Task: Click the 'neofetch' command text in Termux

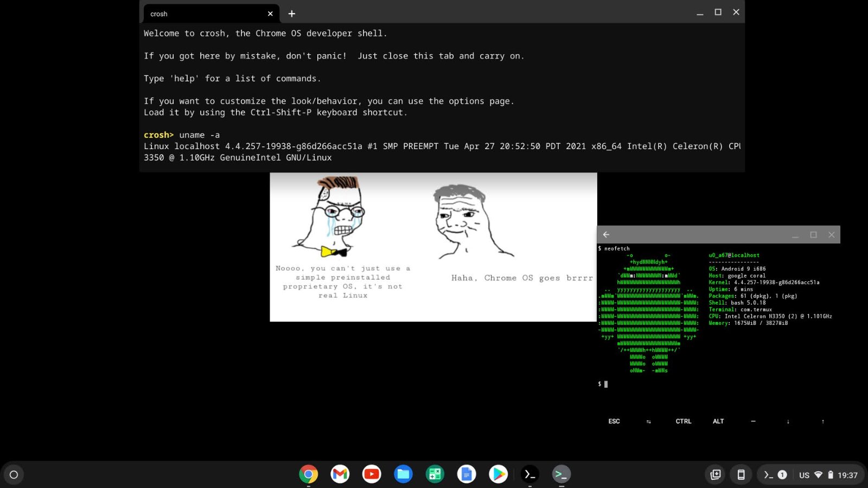Action: (617, 248)
